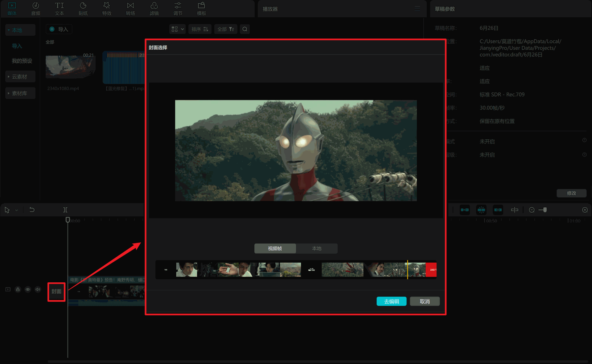Open the 转场 transitions panel icon
Screen dimensions: 592x364
[130, 9]
